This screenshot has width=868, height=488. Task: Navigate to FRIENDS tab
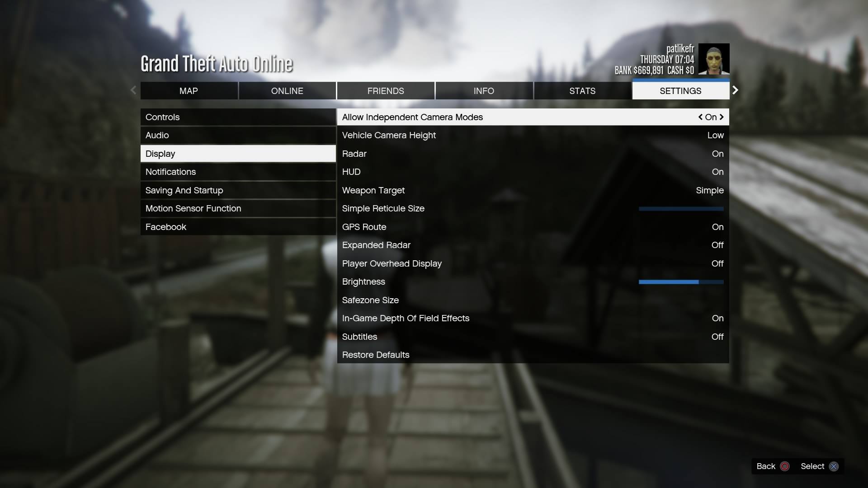[x=385, y=90]
